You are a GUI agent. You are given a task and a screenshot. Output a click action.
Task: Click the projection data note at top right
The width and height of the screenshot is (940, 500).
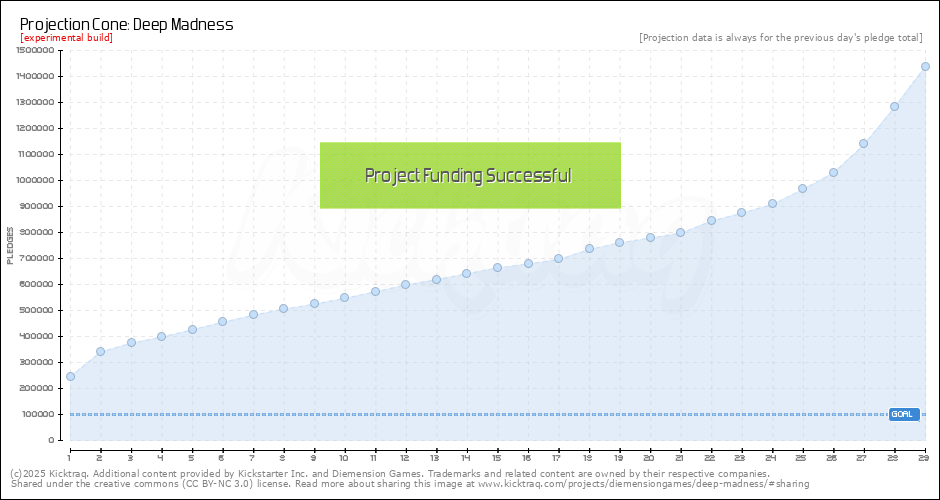(x=780, y=38)
